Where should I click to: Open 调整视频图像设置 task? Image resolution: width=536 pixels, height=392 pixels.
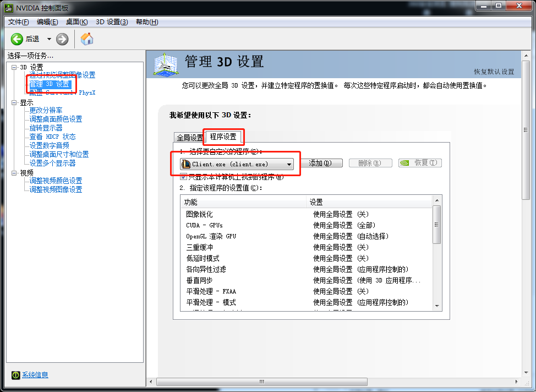click(x=56, y=189)
